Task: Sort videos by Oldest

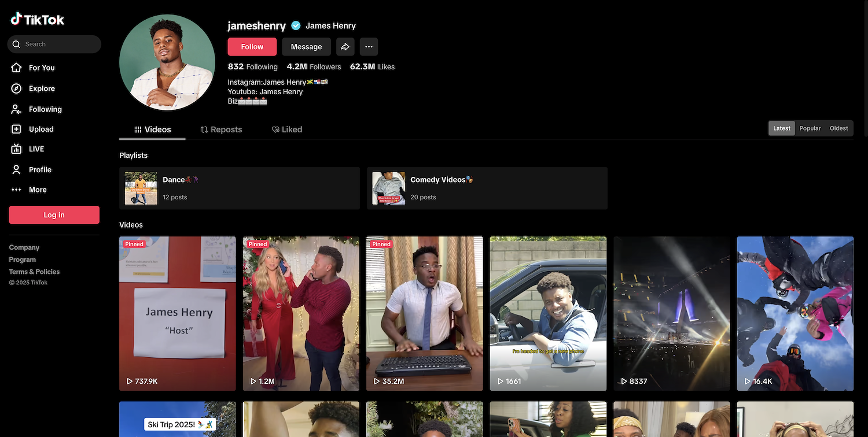Action: (x=838, y=128)
